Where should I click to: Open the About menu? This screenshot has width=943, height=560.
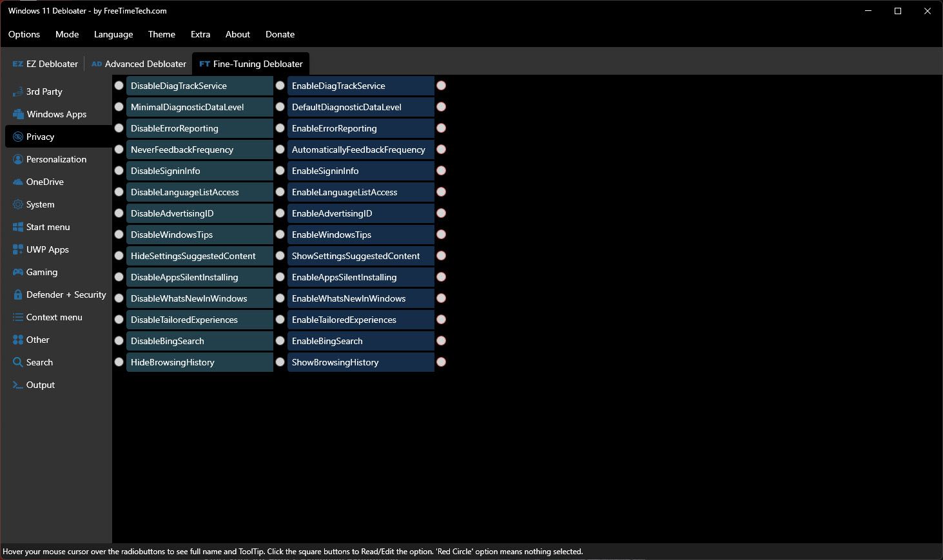pos(238,34)
